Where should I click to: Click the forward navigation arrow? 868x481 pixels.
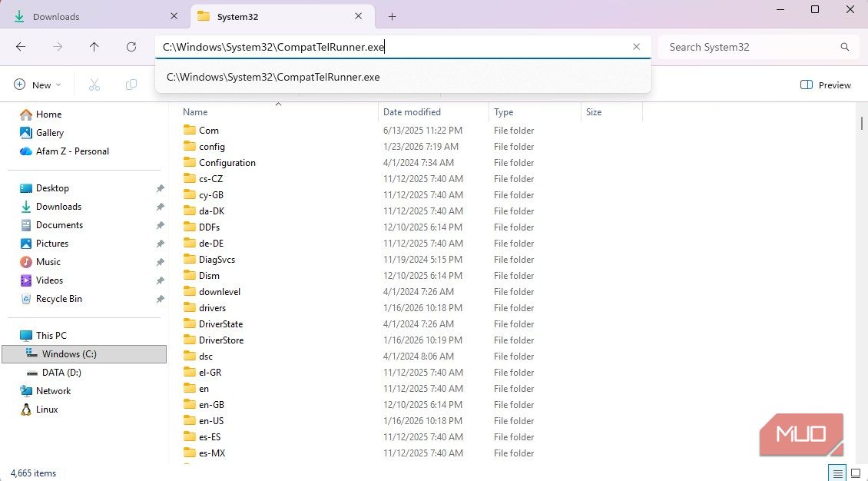[x=58, y=47]
